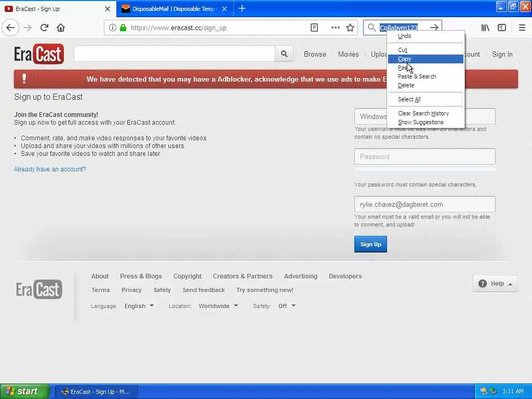This screenshot has width=532, height=399.
Task: Choose Paste & Search menu entry
Action: coord(425,76)
